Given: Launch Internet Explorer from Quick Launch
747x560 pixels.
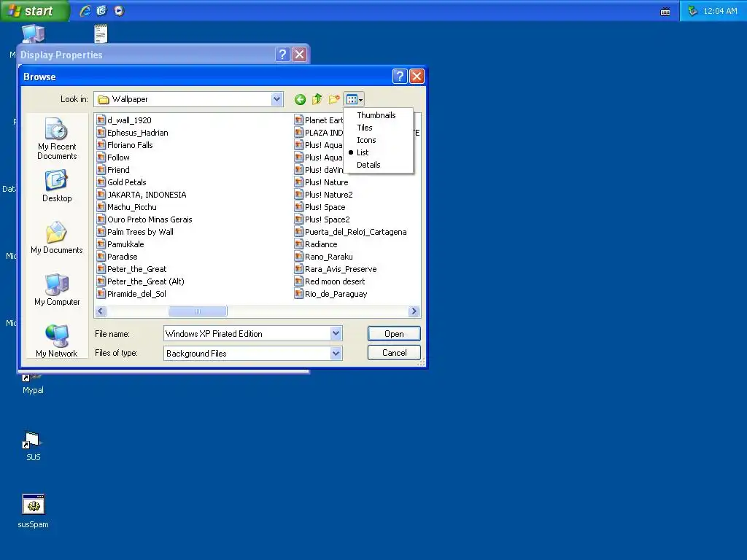Looking at the screenshot, I should pyautogui.click(x=85, y=10).
